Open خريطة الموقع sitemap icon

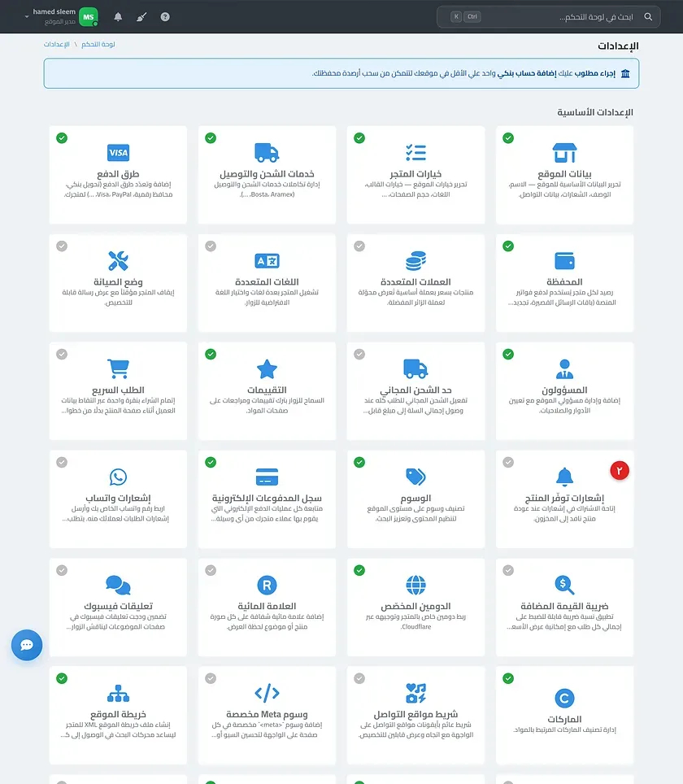(119, 693)
